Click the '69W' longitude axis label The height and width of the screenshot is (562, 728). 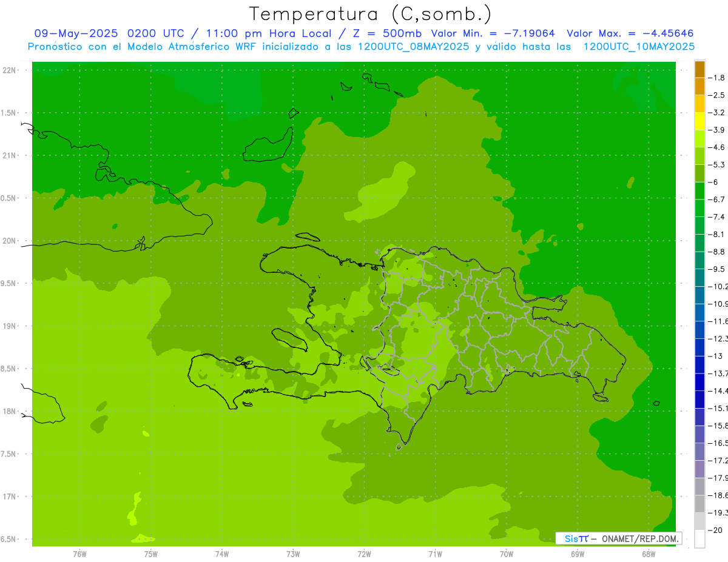point(578,554)
